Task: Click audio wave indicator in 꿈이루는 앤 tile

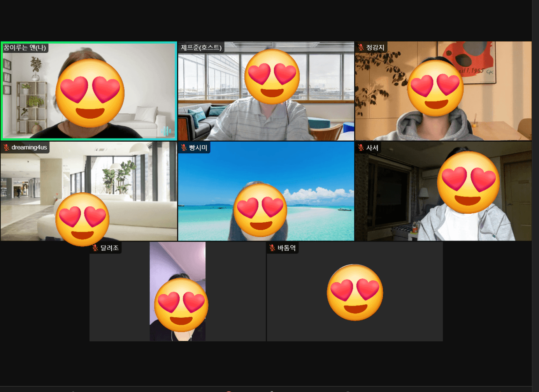Action: click(x=167, y=131)
